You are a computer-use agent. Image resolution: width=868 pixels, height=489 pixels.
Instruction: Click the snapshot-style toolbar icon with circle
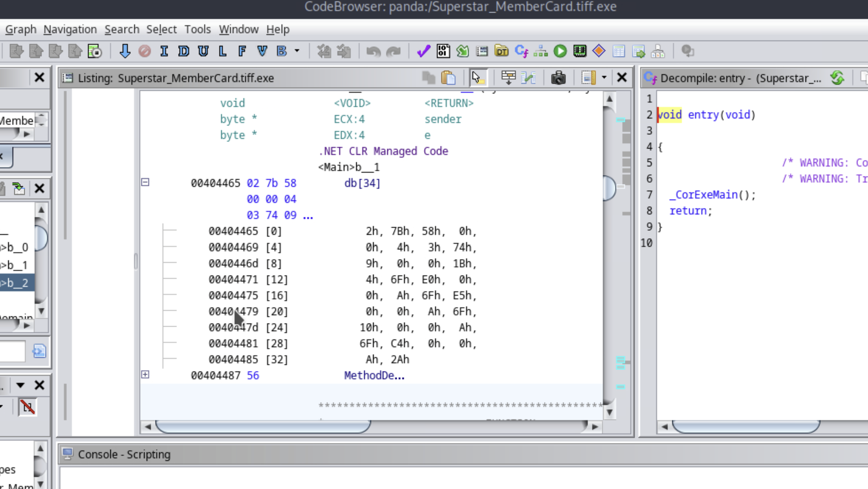(95, 51)
